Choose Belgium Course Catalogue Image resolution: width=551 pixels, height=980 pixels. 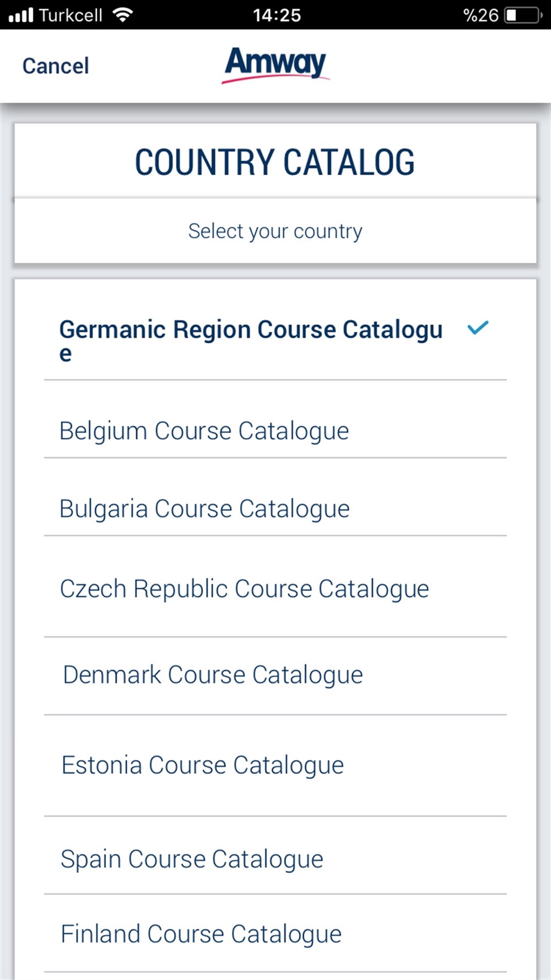(275, 430)
